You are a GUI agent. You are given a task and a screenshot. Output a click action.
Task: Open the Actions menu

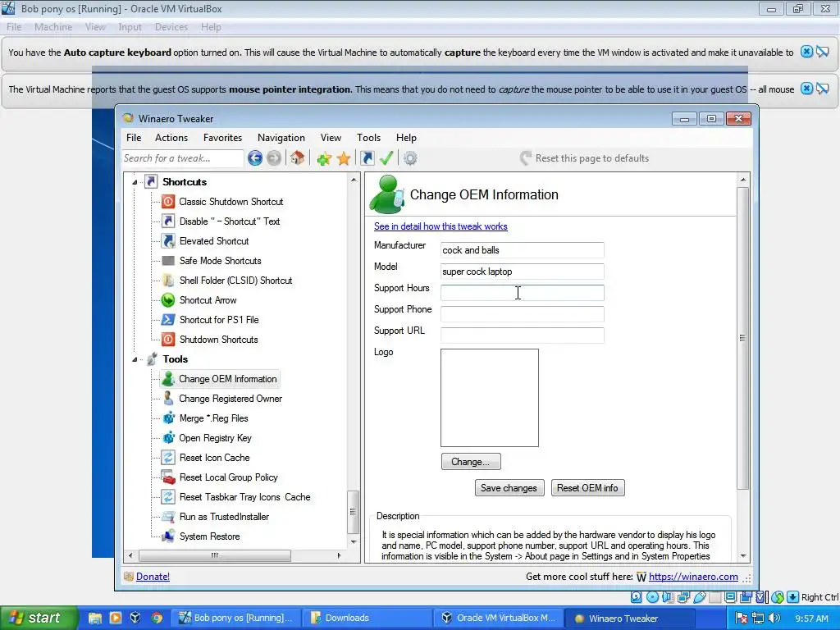tap(171, 138)
